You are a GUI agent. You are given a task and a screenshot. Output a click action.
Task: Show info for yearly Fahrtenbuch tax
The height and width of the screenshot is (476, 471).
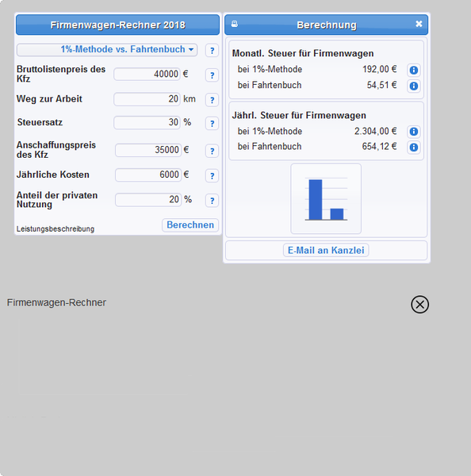pos(414,148)
